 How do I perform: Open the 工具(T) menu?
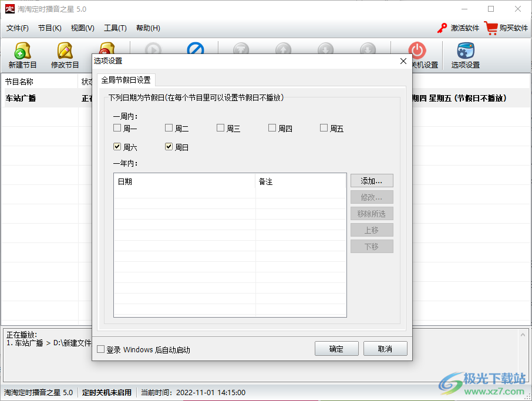tap(115, 28)
